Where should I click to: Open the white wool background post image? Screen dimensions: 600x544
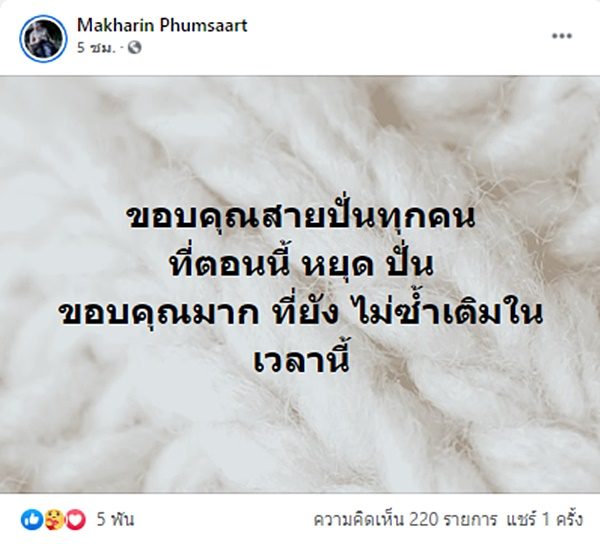(300, 284)
